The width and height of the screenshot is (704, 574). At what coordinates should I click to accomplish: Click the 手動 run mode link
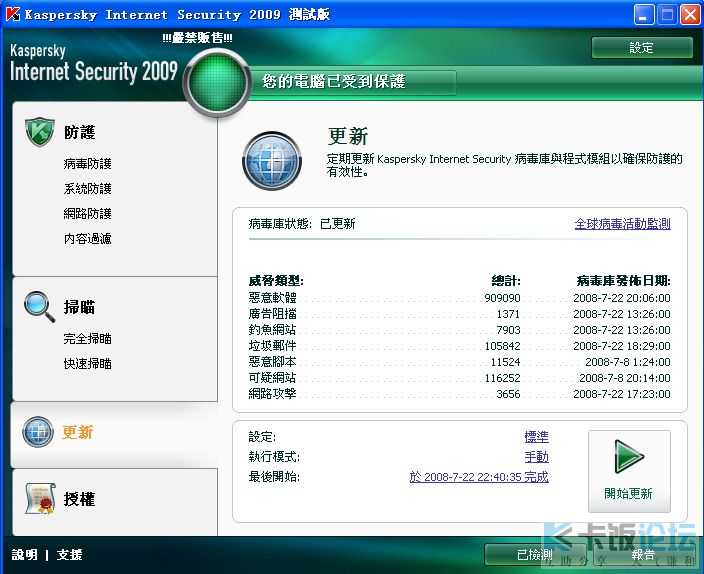coord(537,457)
